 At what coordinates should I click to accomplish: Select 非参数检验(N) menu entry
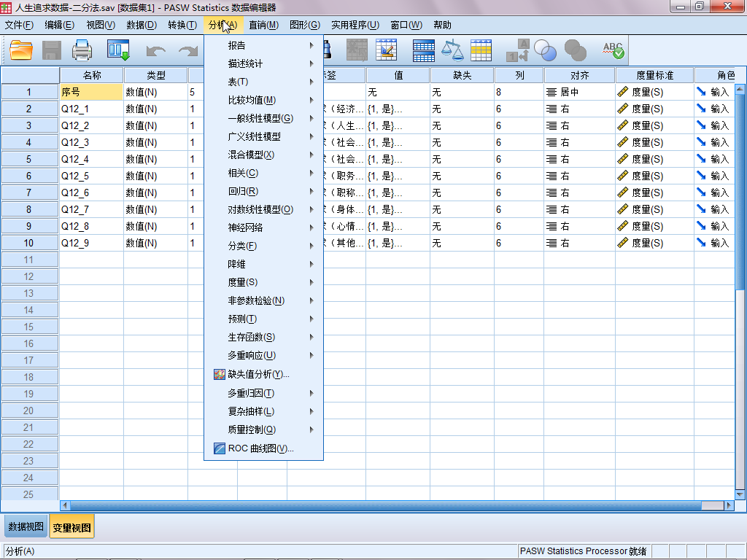[263, 300]
